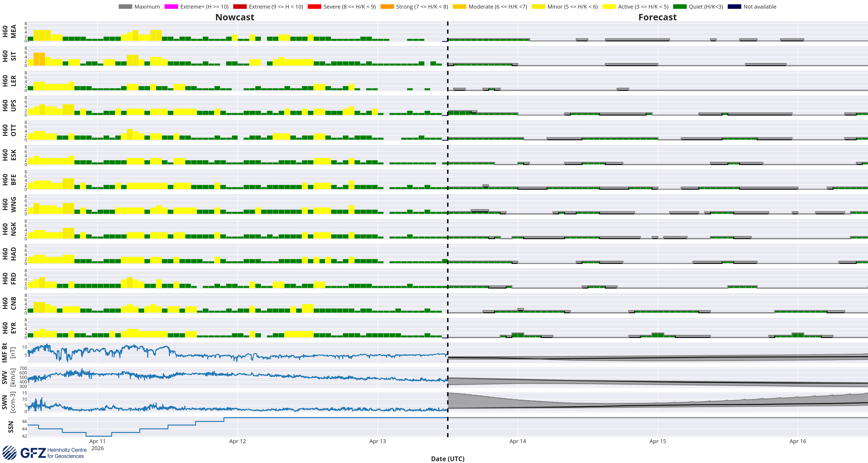Click the H60 MEA axis label
Viewport: 868px width, 463px height.
click(x=9, y=31)
